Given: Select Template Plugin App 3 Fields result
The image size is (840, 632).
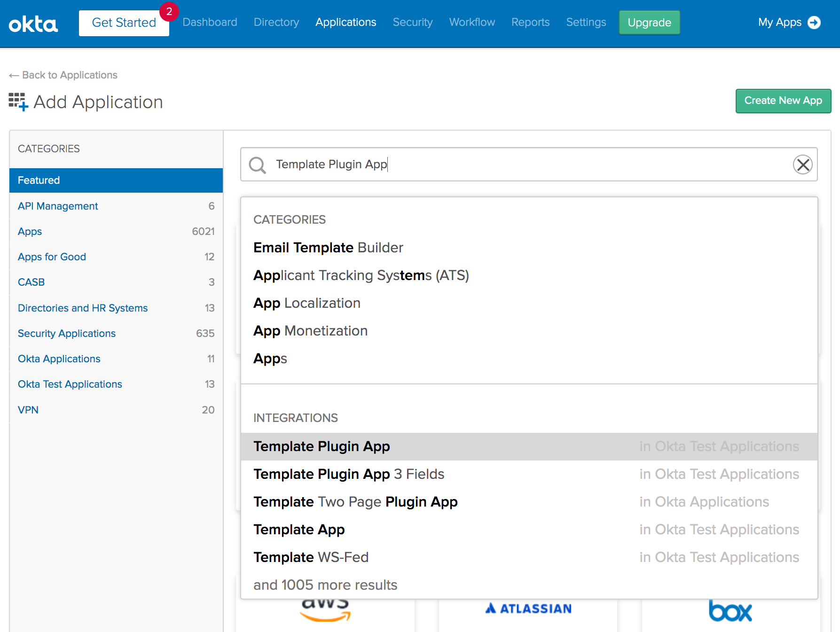Looking at the screenshot, I should 529,474.
